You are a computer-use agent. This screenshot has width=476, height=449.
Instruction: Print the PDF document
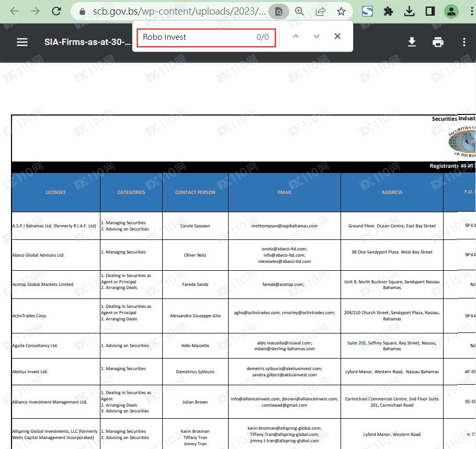[438, 42]
